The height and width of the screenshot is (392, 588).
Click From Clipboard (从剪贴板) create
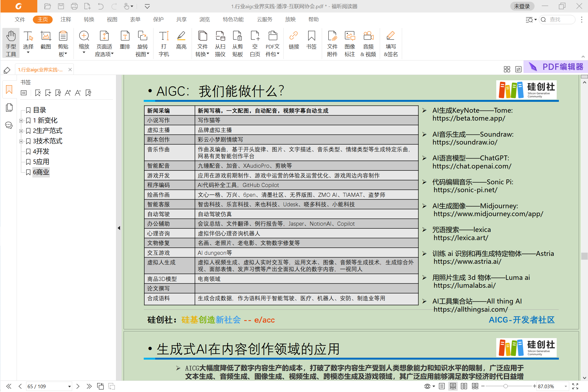pyautogui.click(x=238, y=43)
